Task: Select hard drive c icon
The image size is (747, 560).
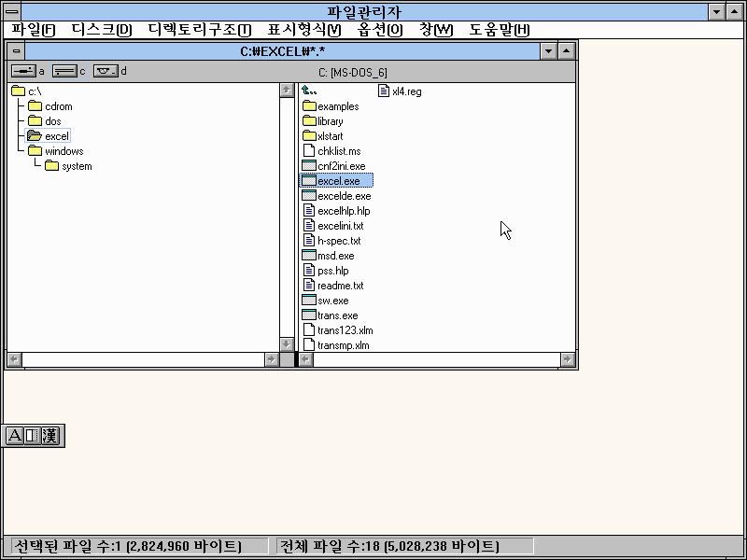Action: (x=64, y=71)
